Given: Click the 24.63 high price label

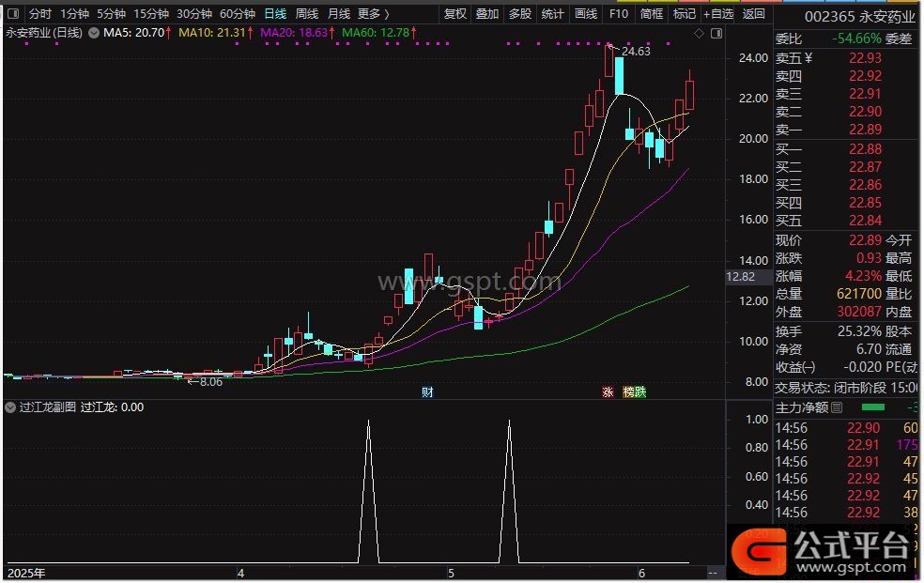Looking at the screenshot, I should pyautogui.click(x=636, y=52).
